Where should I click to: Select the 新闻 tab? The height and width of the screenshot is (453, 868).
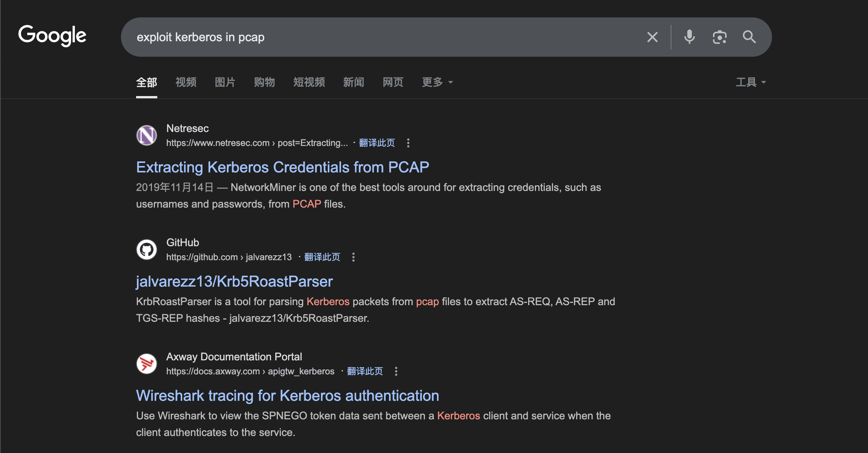click(x=353, y=82)
